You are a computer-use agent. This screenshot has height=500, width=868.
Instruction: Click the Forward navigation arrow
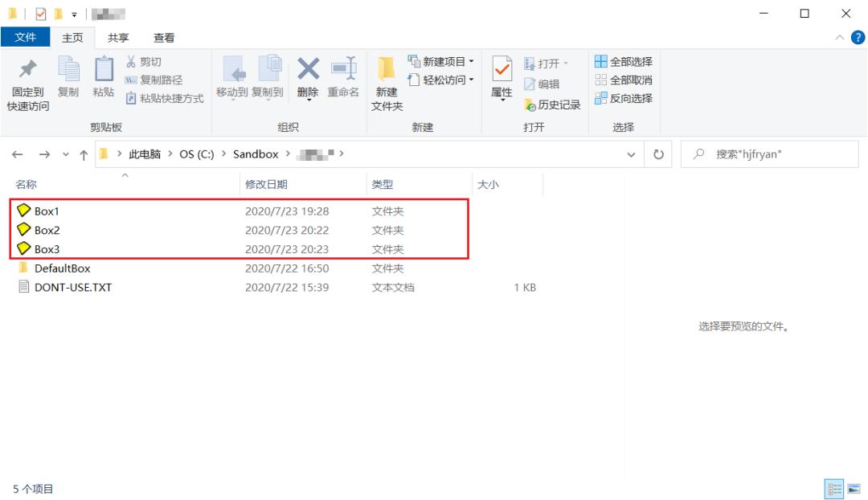pos(44,154)
